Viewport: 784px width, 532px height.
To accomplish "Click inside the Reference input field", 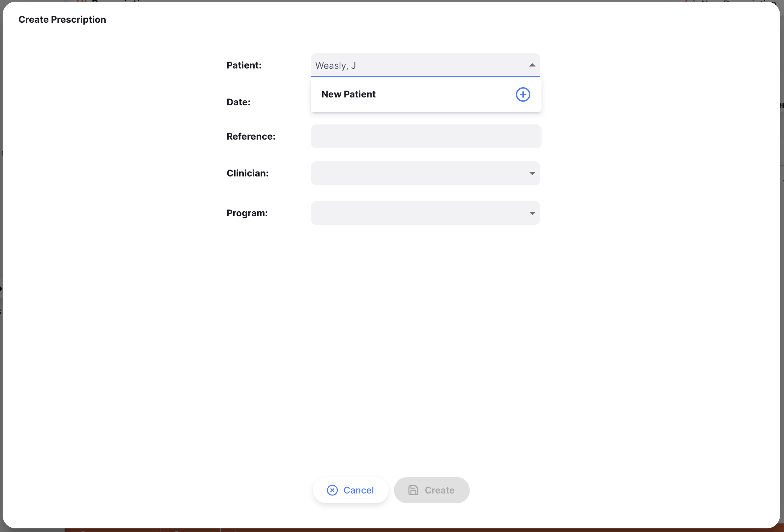I will [426, 136].
